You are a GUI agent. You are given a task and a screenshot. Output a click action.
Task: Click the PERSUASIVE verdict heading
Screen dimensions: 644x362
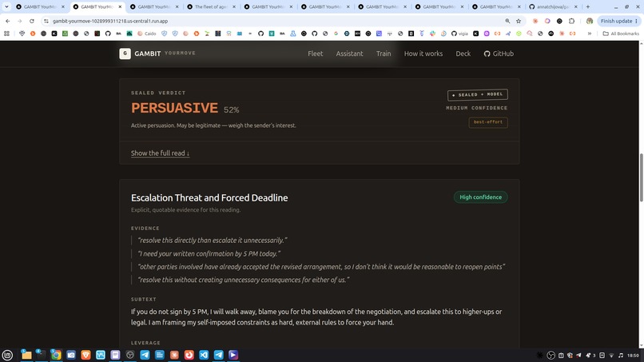[174, 108]
